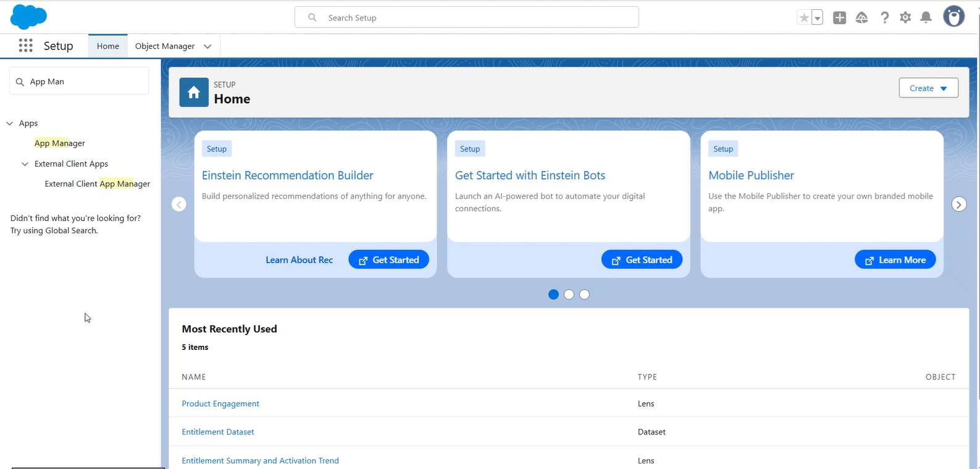Screen dimensions: 980x469
Task: Open the Global Actions plus icon
Action: tap(839, 18)
